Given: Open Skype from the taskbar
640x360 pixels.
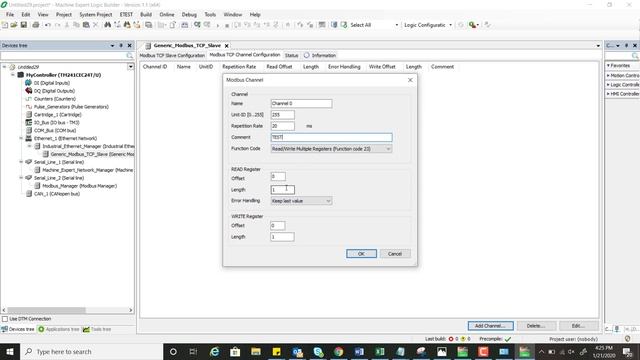Looking at the screenshot, I should [x=318, y=351].
